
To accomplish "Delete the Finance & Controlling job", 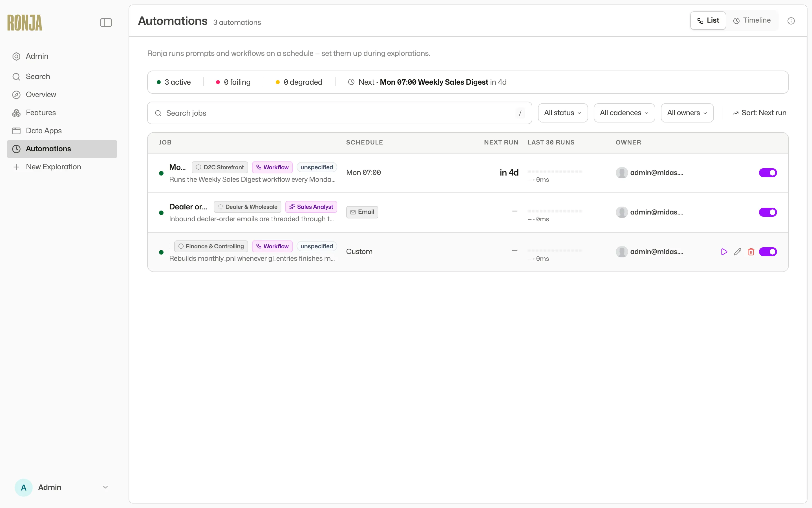I will (751, 252).
